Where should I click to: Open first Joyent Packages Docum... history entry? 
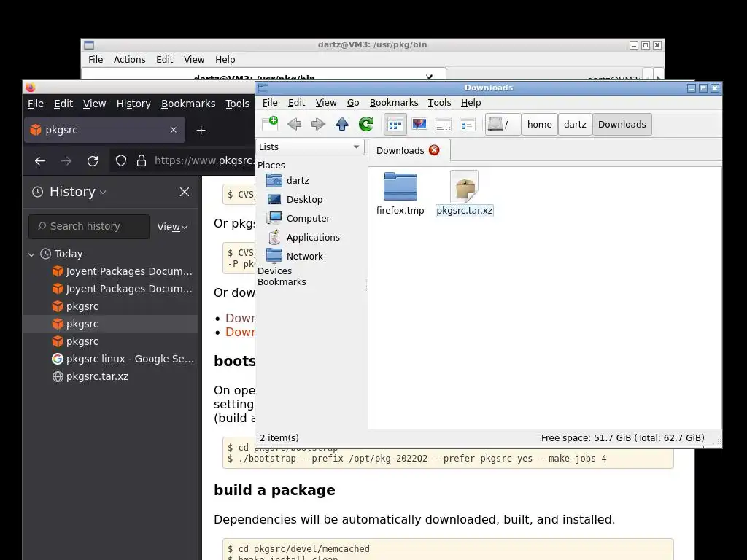[122, 271]
